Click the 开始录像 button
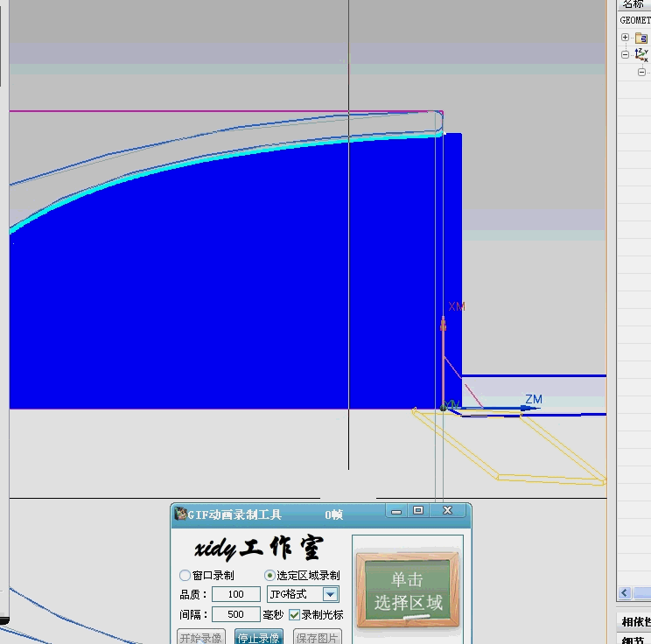The image size is (651, 644). point(201,637)
